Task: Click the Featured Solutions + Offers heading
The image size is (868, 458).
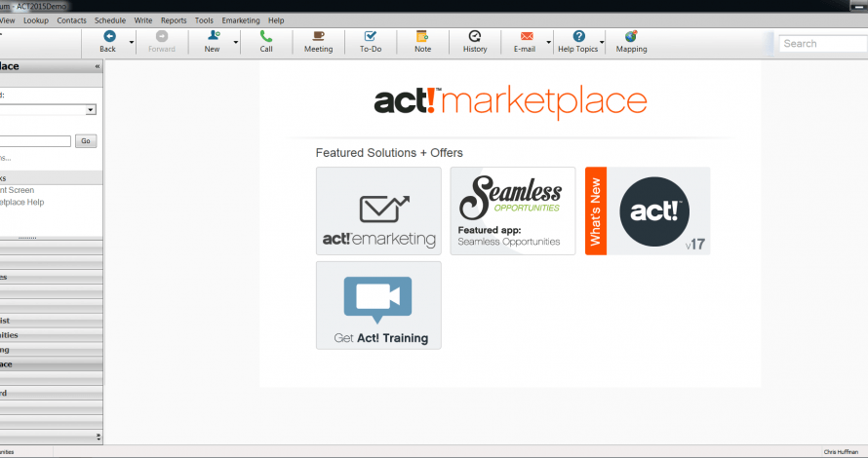Action: point(389,153)
